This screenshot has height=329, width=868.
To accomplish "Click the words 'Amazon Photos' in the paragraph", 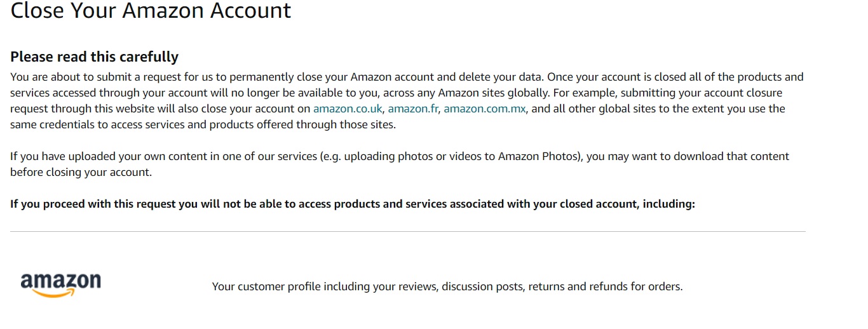I will 539,156.
